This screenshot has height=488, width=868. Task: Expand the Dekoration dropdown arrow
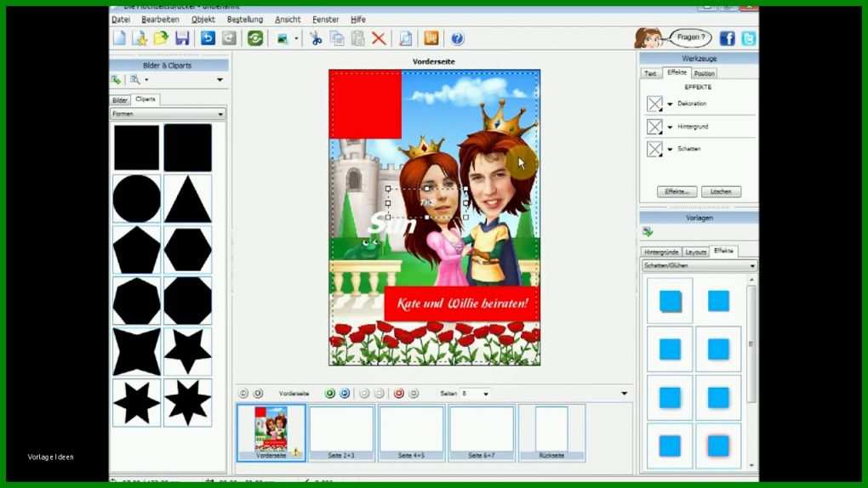point(670,104)
